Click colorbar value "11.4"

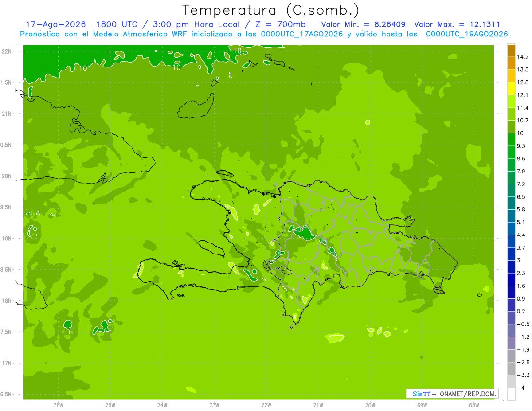(523, 108)
